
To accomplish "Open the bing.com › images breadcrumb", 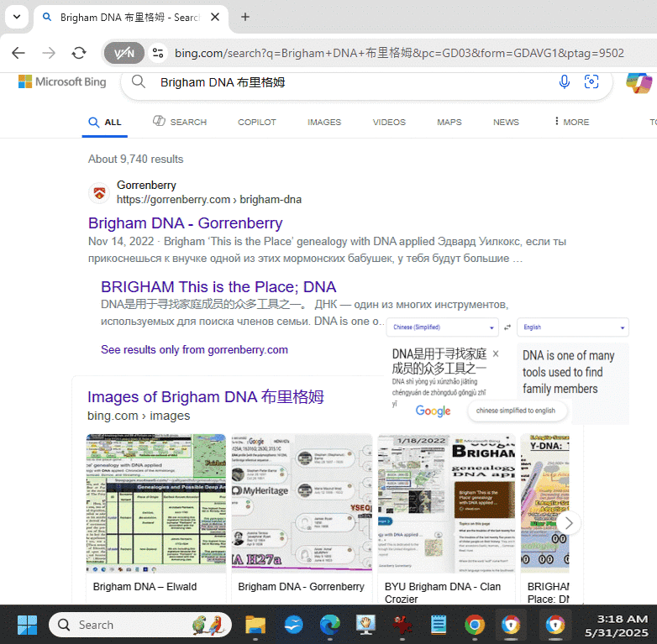I will pos(139,416).
